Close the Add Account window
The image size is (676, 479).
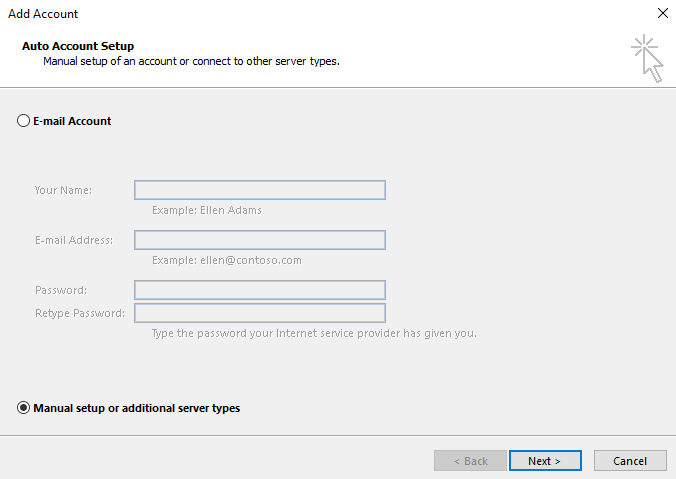661,14
